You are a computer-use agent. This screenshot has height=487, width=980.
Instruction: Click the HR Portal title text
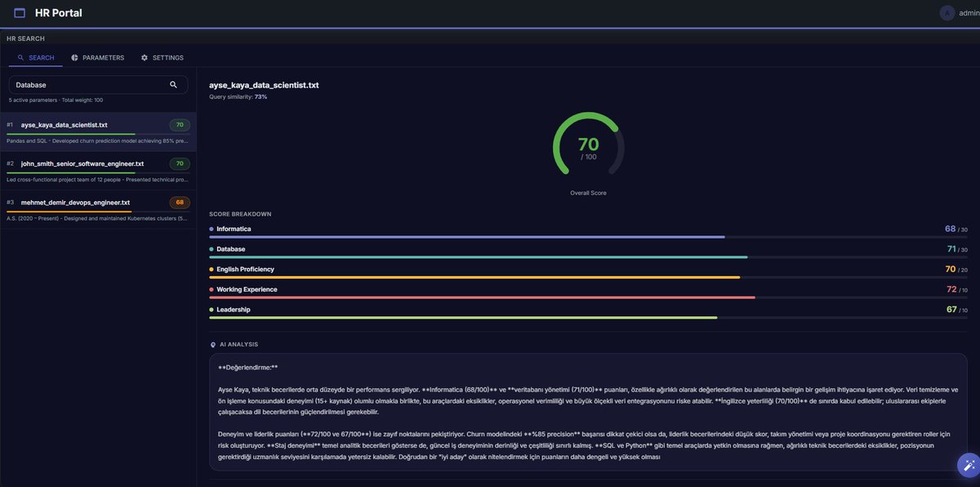tap(59, 13)
